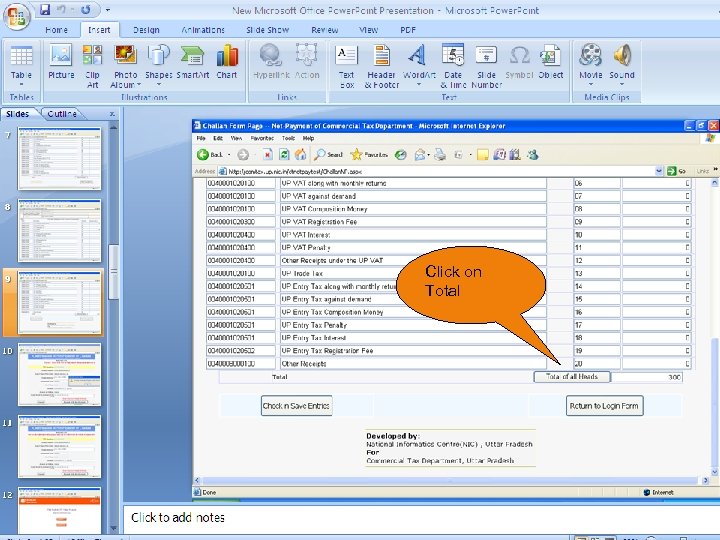This screenshot has height=540, width=720.
Task: Open the Animations ribbon tab
Action: (x=202, y=30)
